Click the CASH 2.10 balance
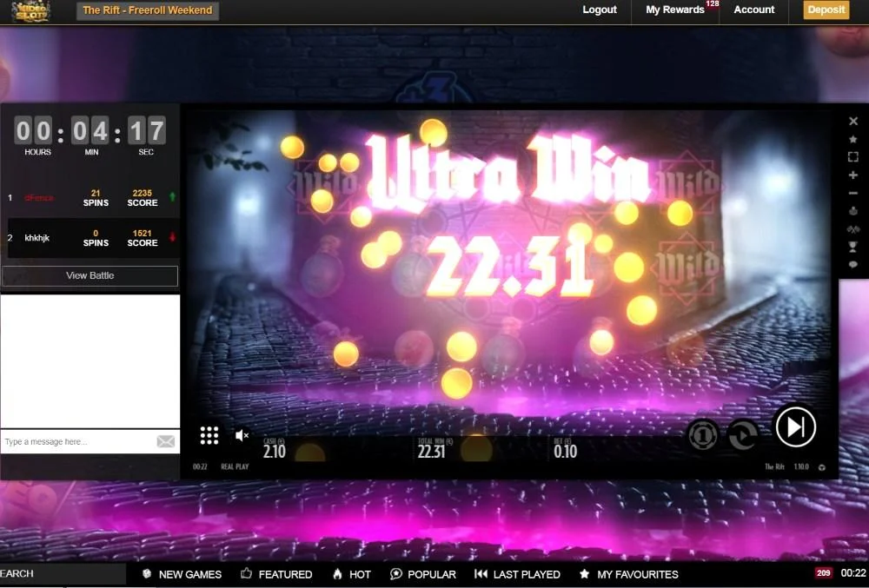 (x=275, y=448)
